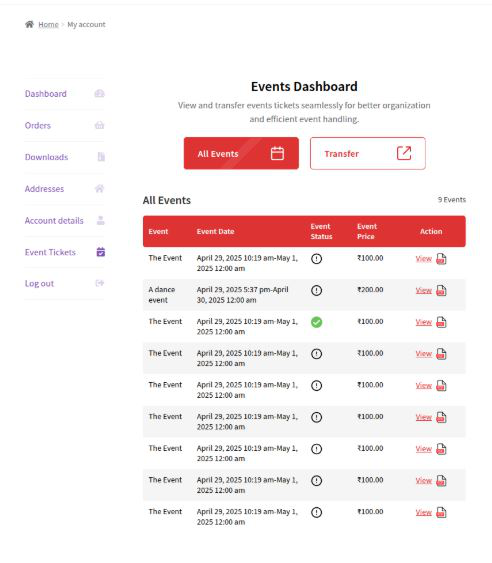Download the PDF for A dance event
The image size is (492, 563).
coord(441,290)
